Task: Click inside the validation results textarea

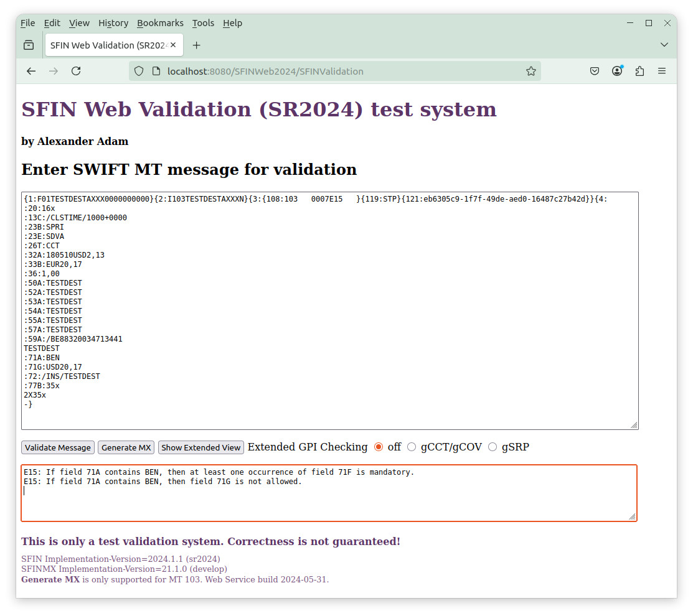Action: [329, 493]
